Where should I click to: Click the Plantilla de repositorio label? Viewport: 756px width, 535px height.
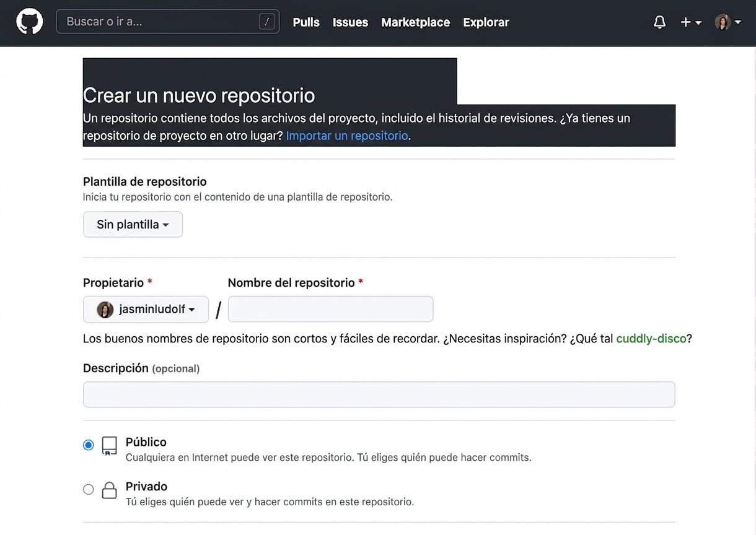click(x=145, y=181)
